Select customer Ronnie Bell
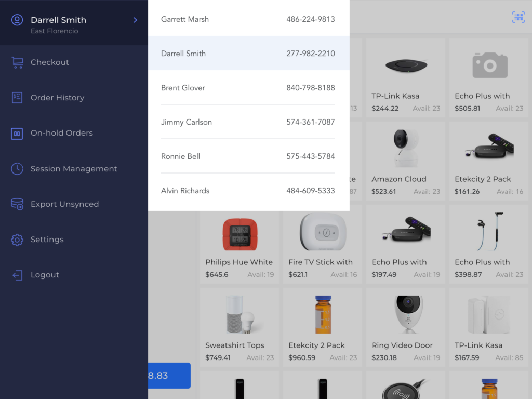 tap(249, 156)
